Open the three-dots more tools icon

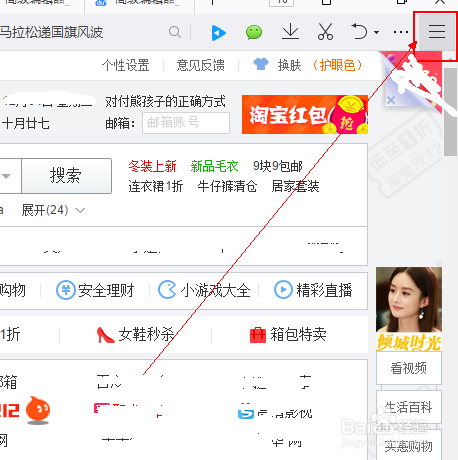pos(401,32)
